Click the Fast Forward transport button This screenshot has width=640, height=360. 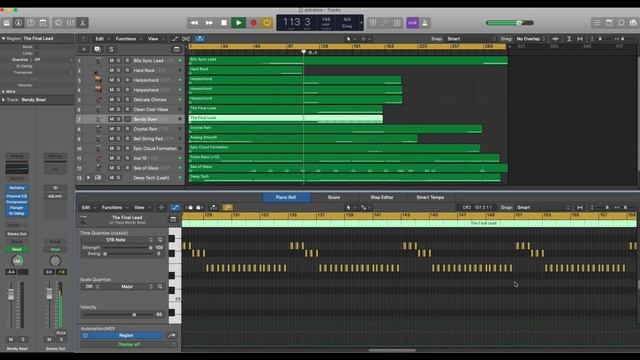(209, 23)
